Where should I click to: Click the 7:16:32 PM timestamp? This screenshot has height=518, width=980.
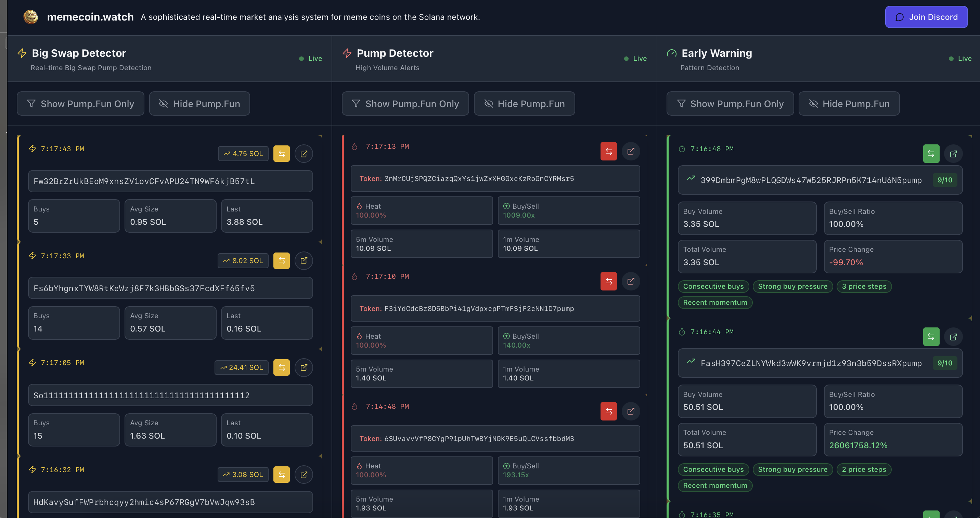[x=62, y=470]
